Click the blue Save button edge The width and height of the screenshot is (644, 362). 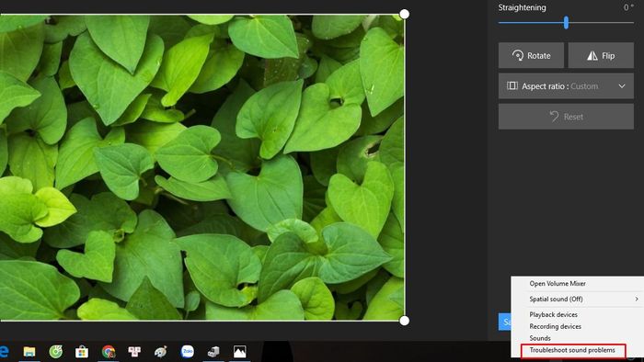click(505, 322)
